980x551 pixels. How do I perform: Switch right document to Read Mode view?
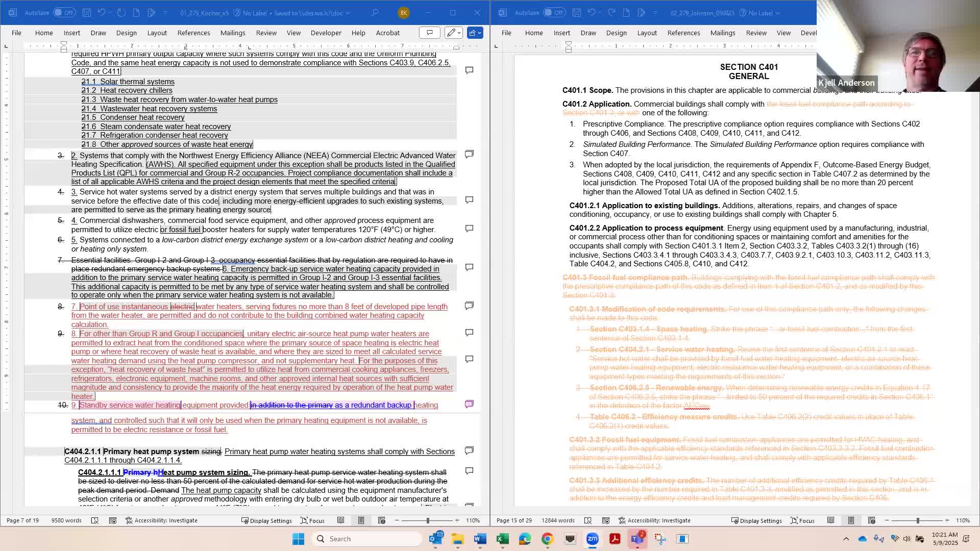point(830,520)
